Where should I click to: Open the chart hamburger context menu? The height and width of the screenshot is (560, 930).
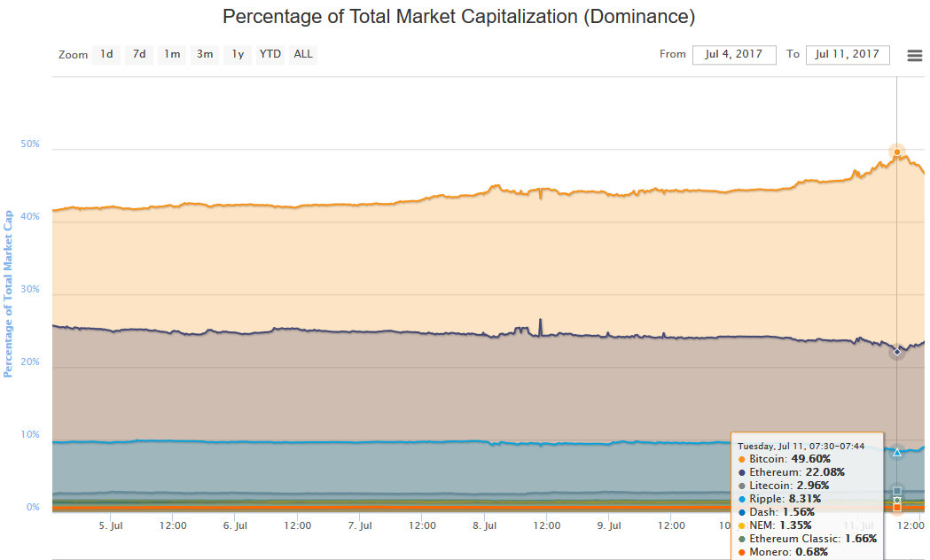[915, 55]
